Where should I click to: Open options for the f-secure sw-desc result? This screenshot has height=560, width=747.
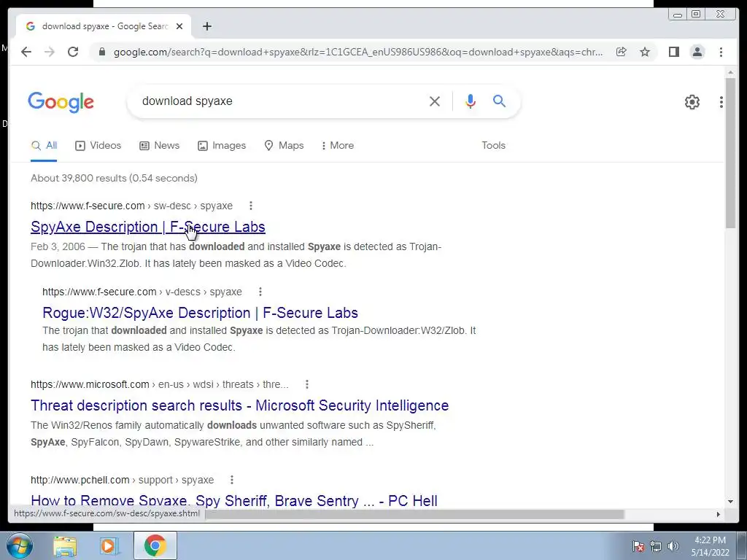coord(251,206)
